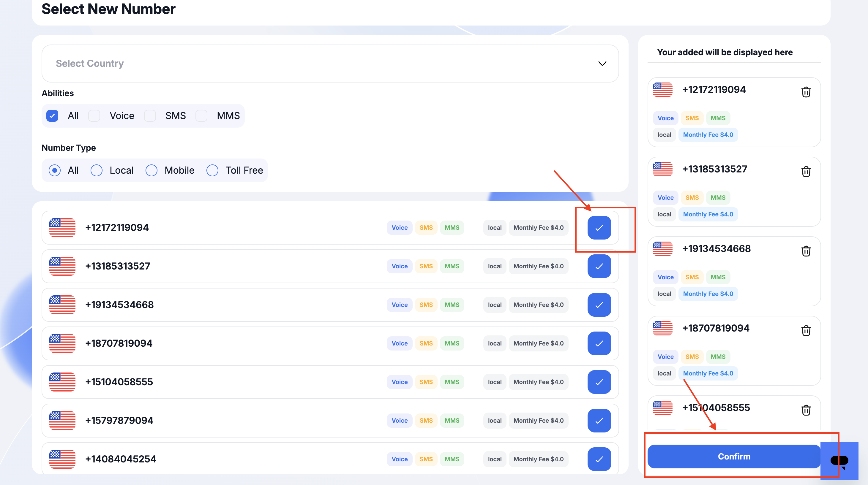Click local badge in +15104058555 list row
This screenshot has width=868, height=485.
point(495,382)
